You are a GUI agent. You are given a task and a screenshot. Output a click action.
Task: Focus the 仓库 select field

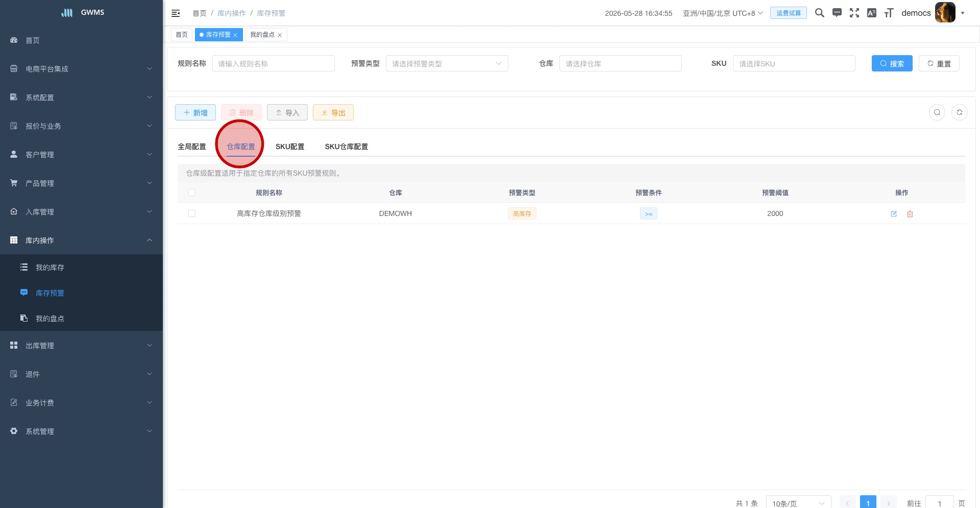[621, 63]
